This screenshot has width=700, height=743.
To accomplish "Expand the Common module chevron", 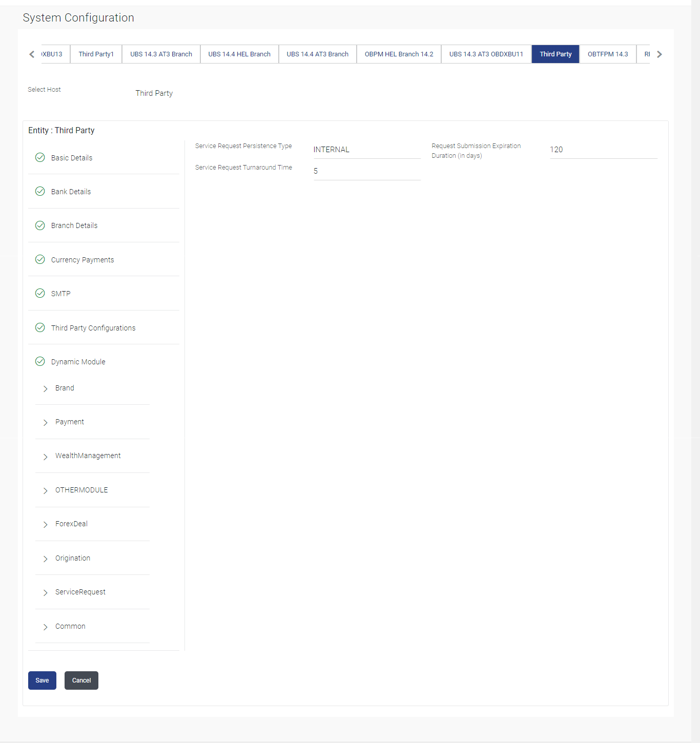I will (x=45, y=627).
